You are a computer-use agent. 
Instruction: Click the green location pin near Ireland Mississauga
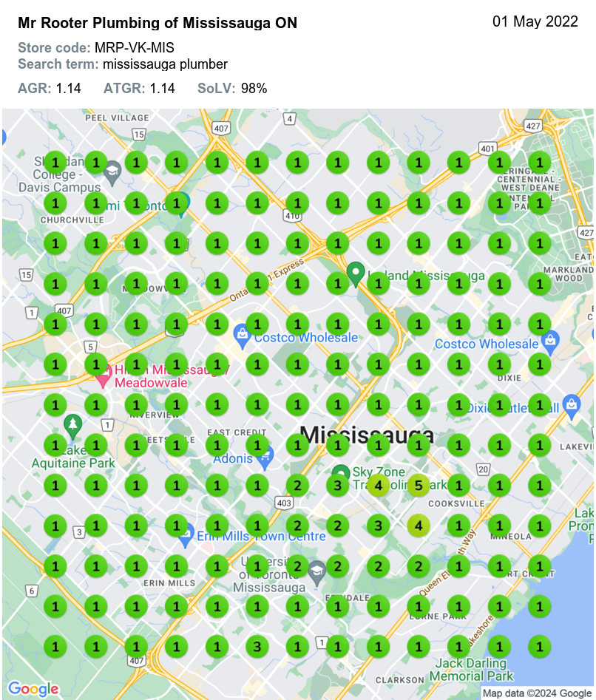point(356,273)
